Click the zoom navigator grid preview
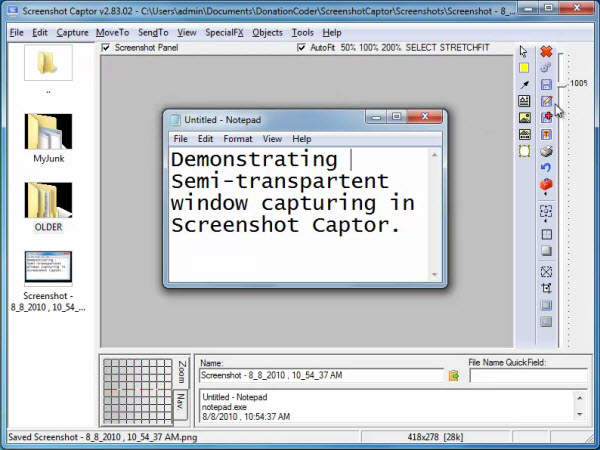Screen dimensions: 600x450 coord(138,391)
